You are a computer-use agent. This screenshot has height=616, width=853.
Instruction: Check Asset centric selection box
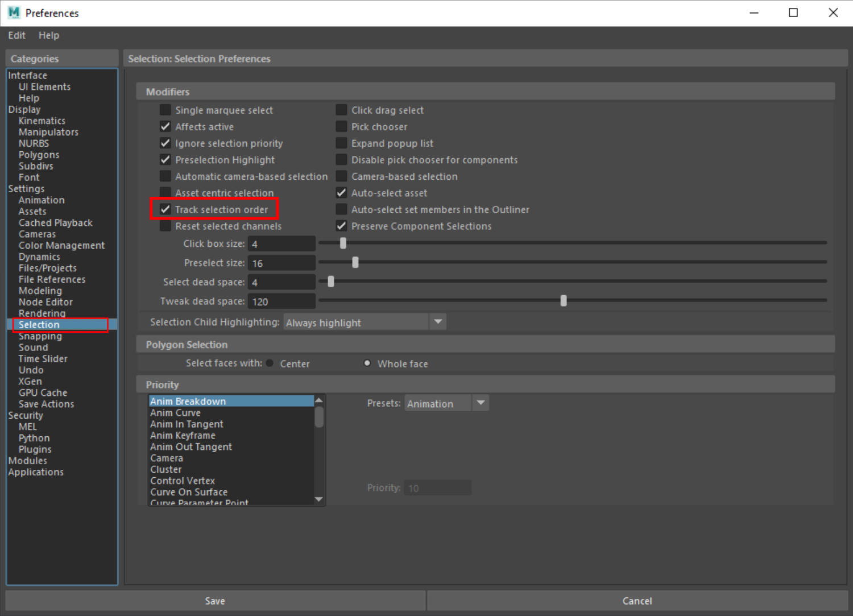[165, 192]
